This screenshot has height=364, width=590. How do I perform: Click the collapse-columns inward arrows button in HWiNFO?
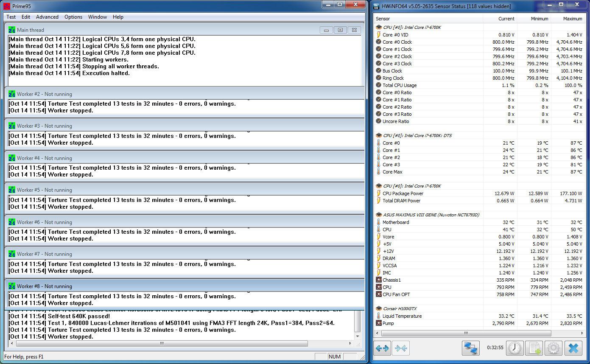[x=401, y=348]
